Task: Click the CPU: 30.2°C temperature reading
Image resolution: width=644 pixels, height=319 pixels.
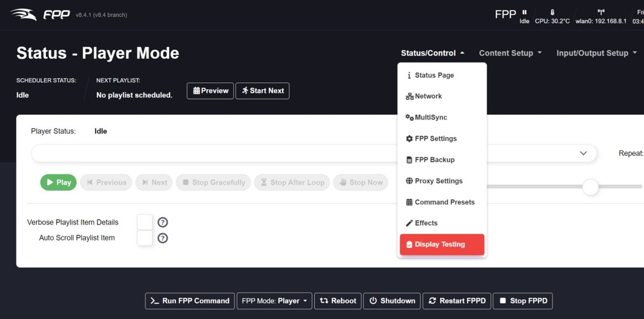Action: 552,22
